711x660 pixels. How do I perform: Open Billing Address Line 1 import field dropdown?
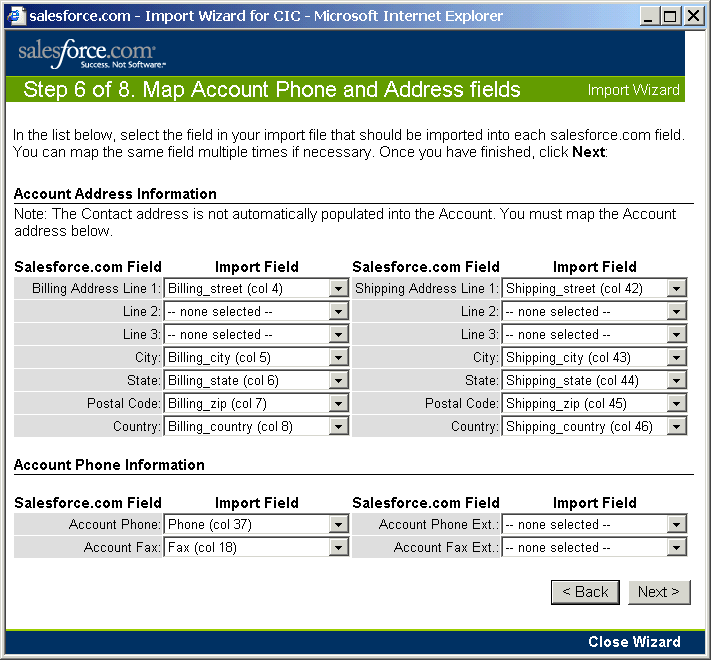tap(256, 288)
